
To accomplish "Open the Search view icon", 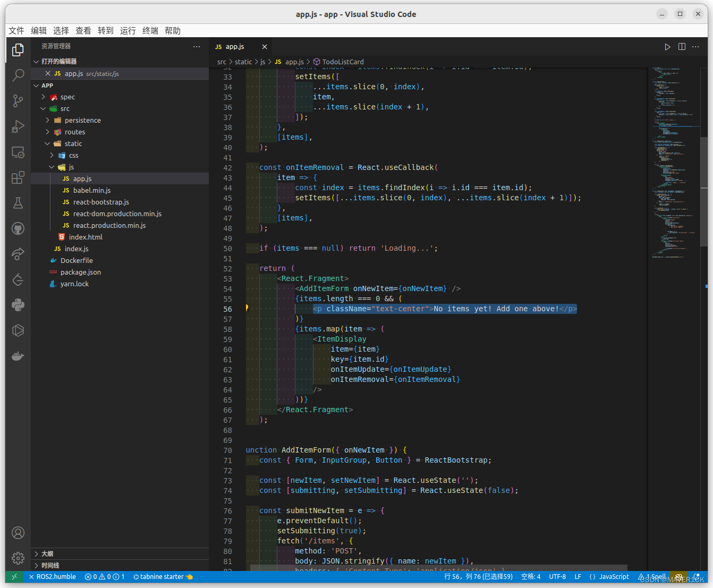I will (x=18, y=75).
